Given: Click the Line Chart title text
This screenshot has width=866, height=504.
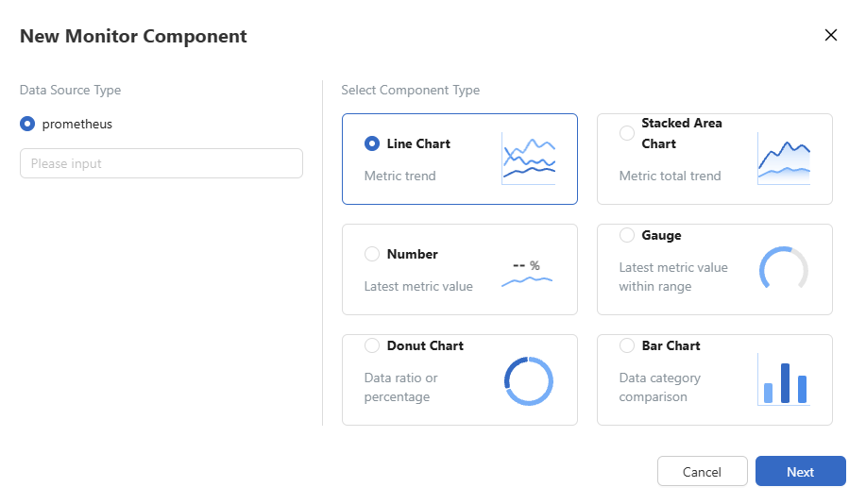Looking at the screenshot, I should pos(418,143).
